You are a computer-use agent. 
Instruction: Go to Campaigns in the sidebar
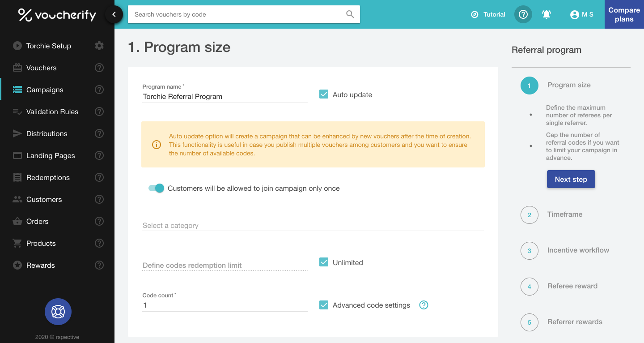point(45,90)
